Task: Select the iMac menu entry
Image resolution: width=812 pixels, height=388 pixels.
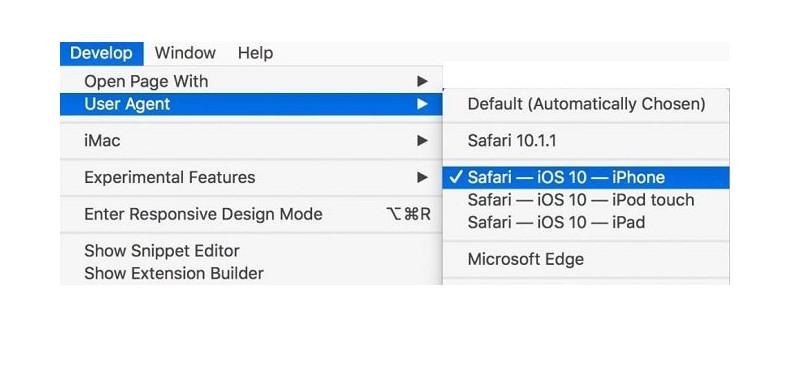Action: 251,140
